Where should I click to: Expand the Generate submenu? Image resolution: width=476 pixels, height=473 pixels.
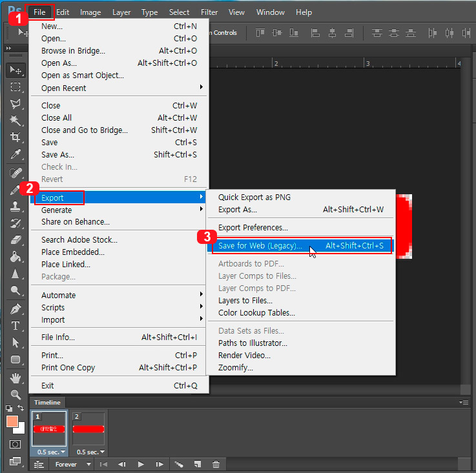[x=118, y=210]
